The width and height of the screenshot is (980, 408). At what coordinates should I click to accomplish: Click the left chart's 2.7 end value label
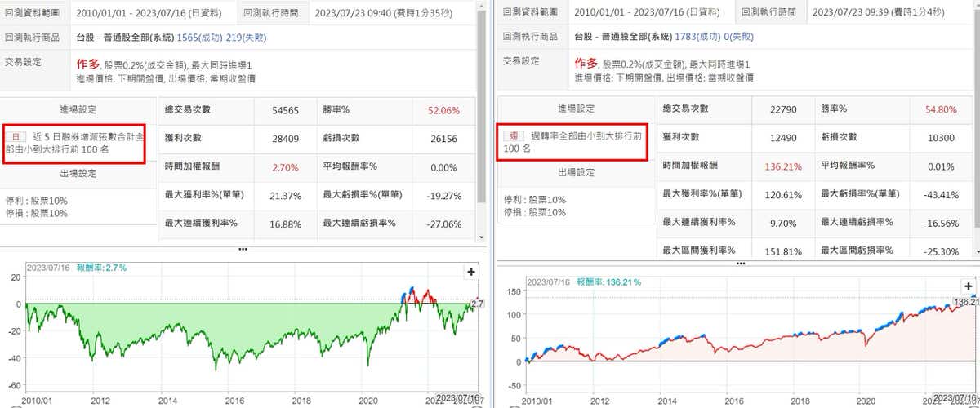(479, 304)
